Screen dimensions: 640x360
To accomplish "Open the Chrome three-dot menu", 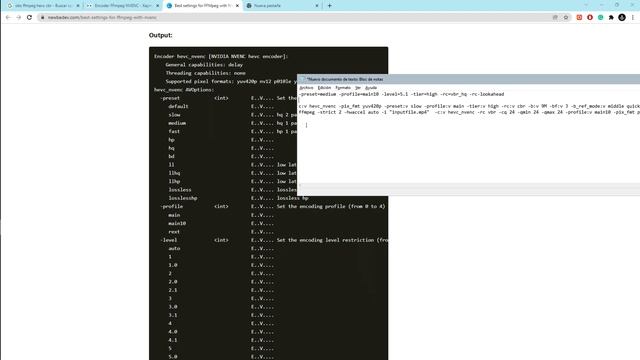I will [x=633, y=18].
